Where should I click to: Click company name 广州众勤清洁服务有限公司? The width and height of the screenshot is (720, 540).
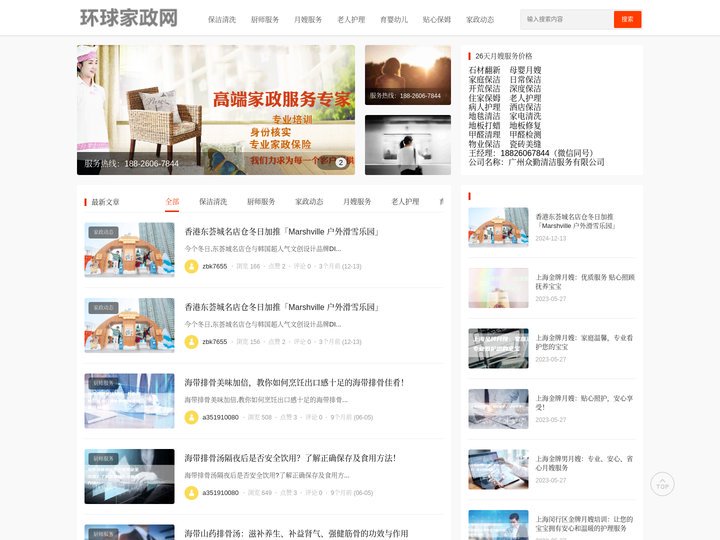(557, 162)
